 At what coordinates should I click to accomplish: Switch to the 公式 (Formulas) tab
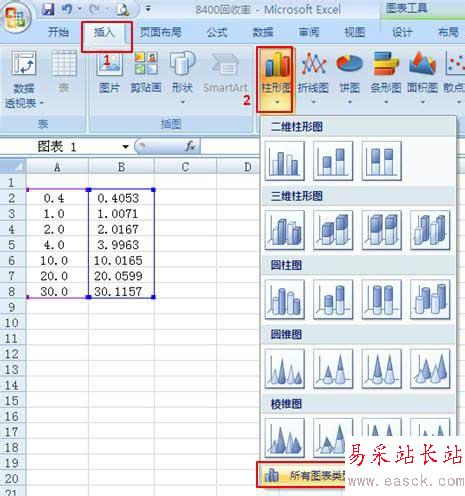coord(217,32)
